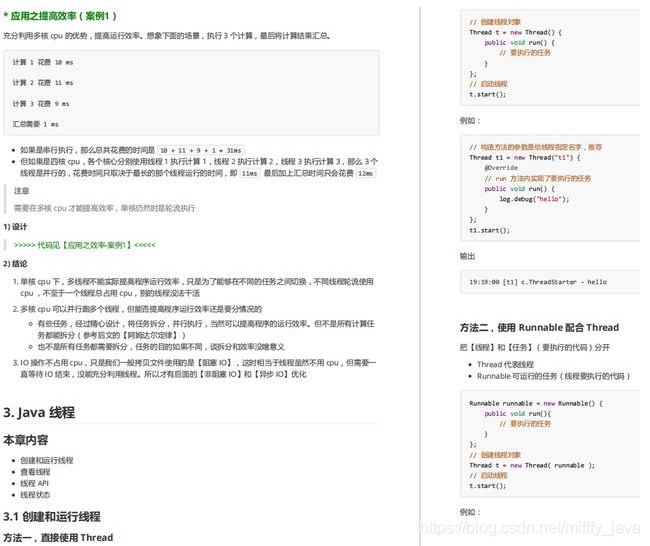Image resolution: width=650 pixels, height=546 pixels.
Task: Click the bullet starting 'Runnable 可运行的任务'
Action: tap(553, 376)
